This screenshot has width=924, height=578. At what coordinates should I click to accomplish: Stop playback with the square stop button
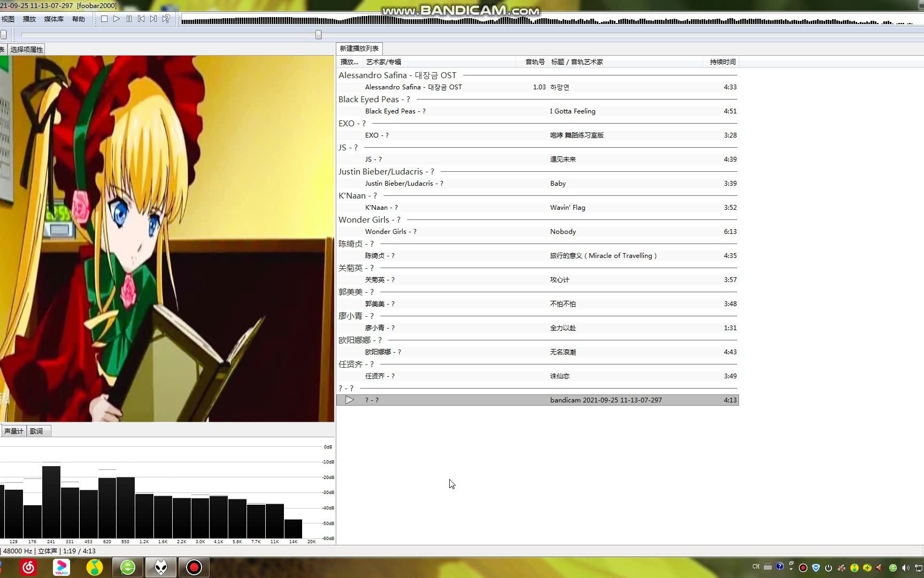point(104,19)
